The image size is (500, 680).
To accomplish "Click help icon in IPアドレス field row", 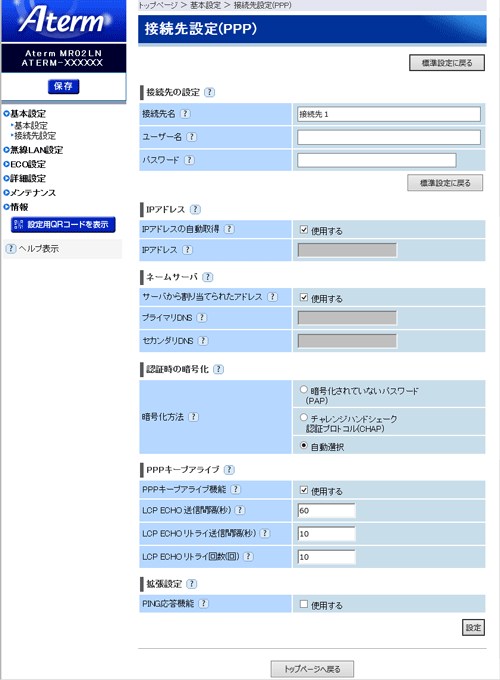I will tap(187, 250).
